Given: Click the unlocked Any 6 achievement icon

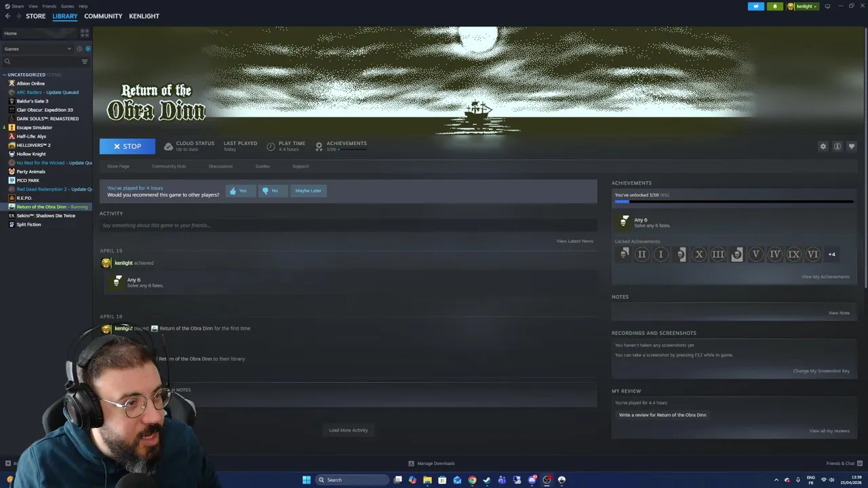Looking at the screenshot, I should [624, 222].
